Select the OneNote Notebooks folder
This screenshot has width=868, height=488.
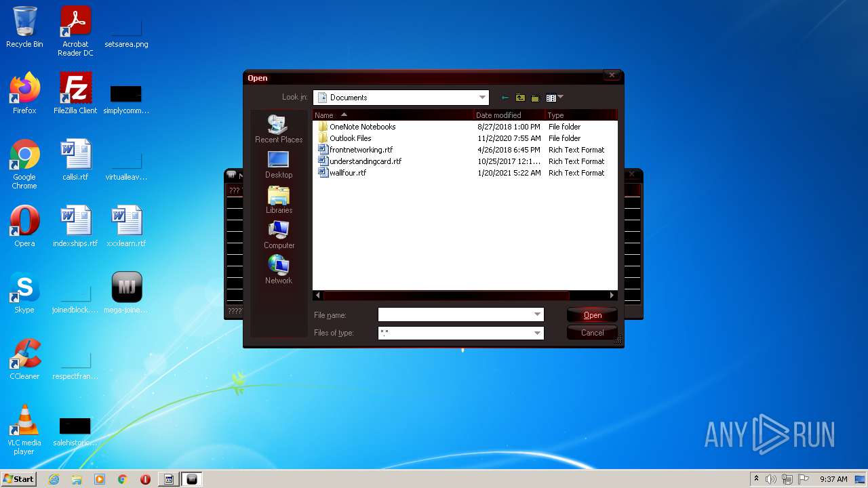pos(362,127)
